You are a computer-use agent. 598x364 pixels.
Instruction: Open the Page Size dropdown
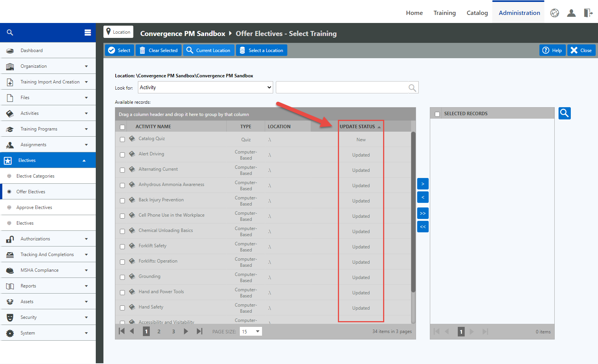[x=251, y=331]
